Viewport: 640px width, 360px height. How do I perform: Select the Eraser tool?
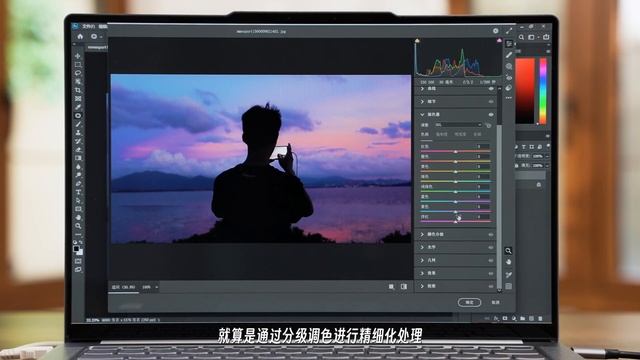coord(78,149)
